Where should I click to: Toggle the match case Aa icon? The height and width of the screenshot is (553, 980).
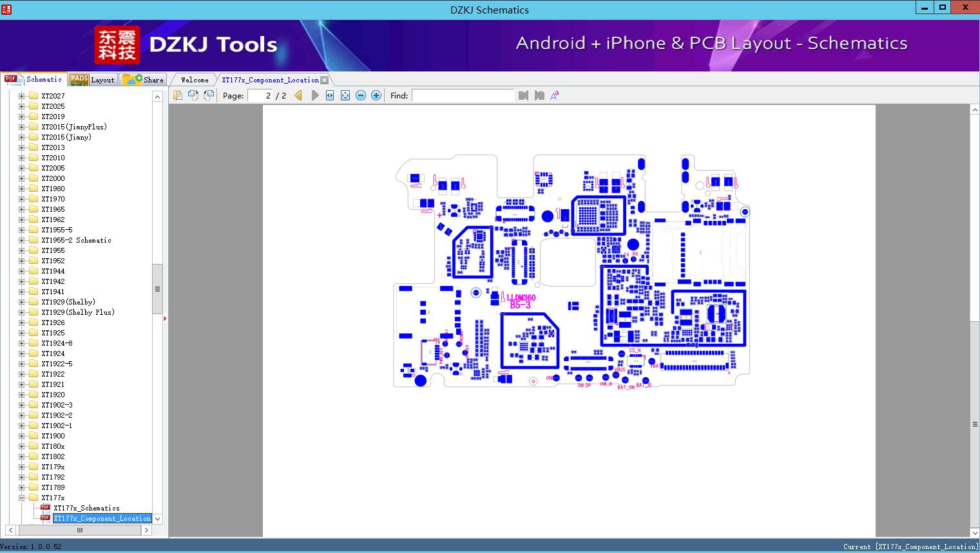pyautogui.click(x=554, y=95)
